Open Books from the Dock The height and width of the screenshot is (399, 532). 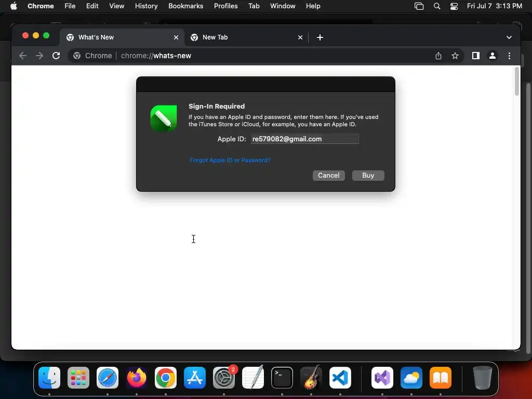pyautogui.click(x=441, y=378)
